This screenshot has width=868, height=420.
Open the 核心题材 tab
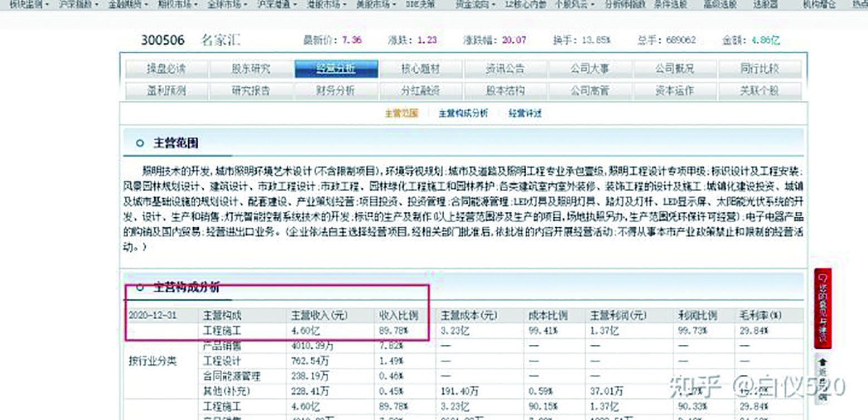[x=421, y=68]
